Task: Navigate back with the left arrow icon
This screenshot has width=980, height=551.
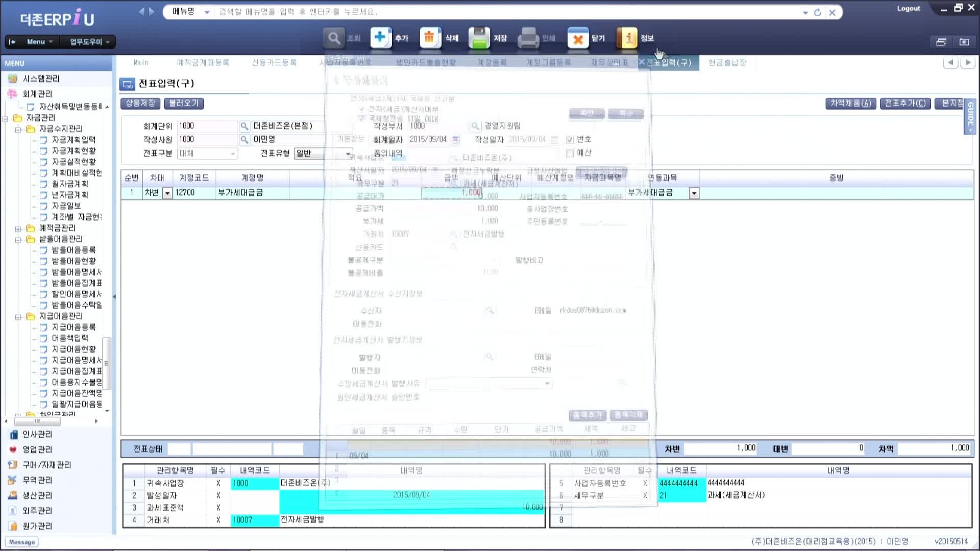Action: tap(141, 11)
